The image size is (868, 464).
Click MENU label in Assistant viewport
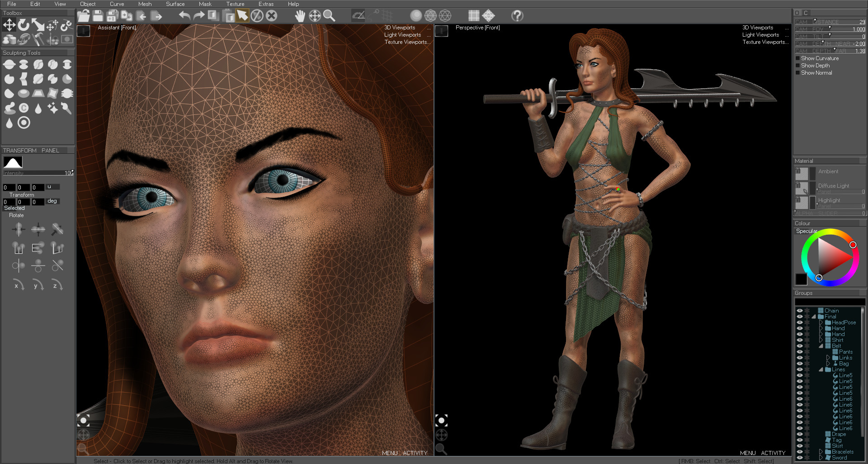coord(390,453)
